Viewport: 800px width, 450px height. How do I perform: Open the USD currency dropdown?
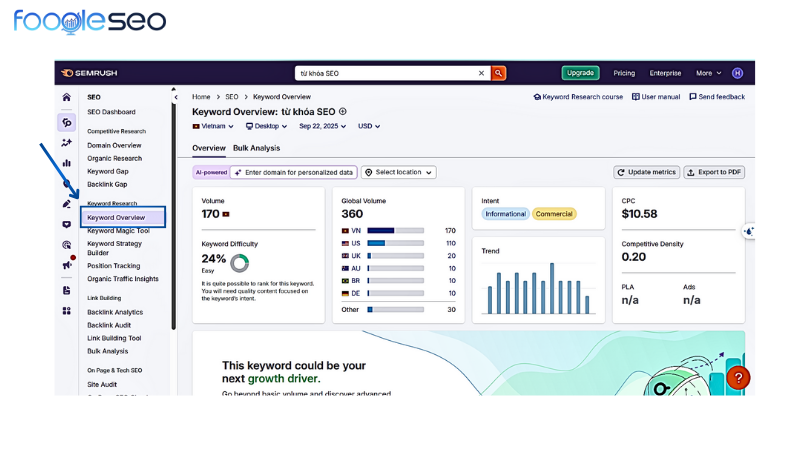point(369,127)
